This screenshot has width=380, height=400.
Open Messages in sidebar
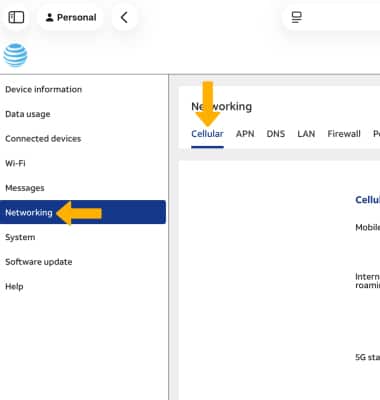25,188
